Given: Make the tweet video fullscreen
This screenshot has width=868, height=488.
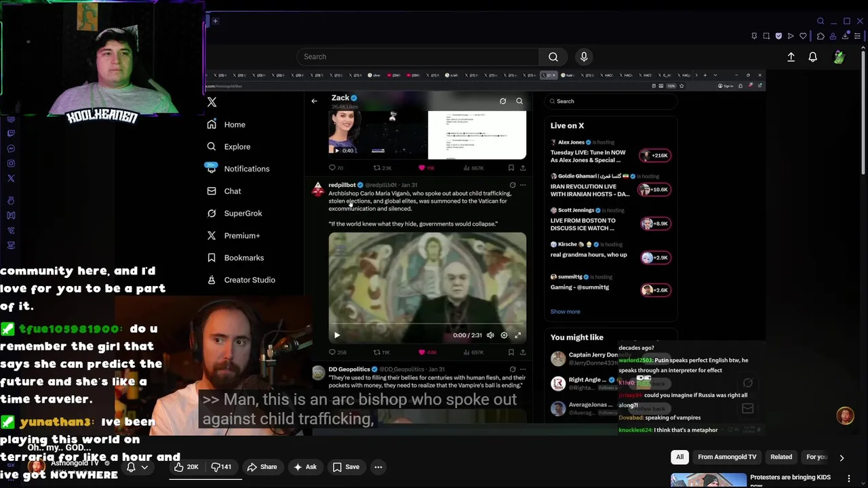Looking at the screenshot, I should (518, 335).
